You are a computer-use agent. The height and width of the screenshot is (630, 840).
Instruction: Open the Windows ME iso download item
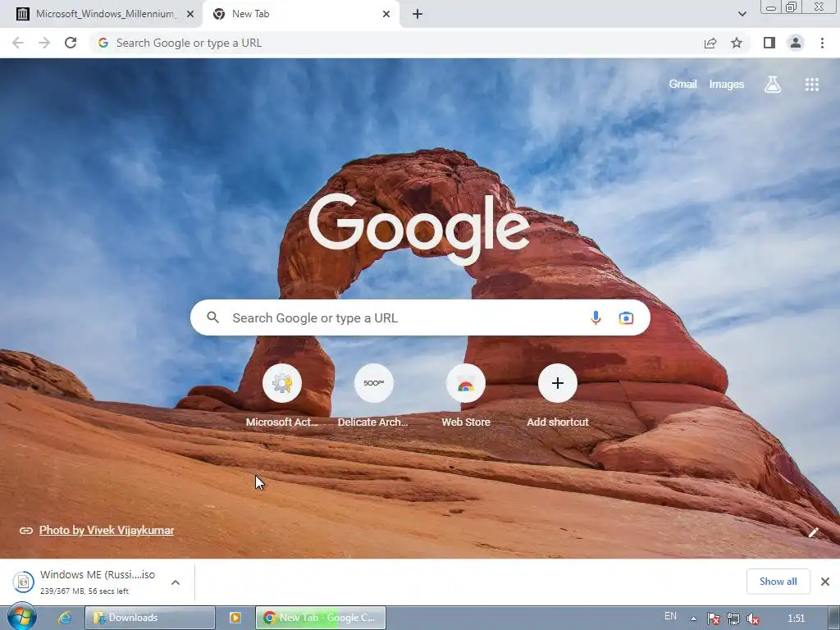[85, 582]
